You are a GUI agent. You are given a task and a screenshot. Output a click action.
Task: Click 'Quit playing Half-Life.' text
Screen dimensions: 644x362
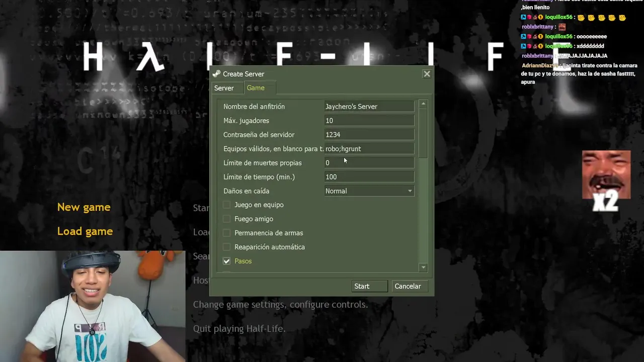239,329
